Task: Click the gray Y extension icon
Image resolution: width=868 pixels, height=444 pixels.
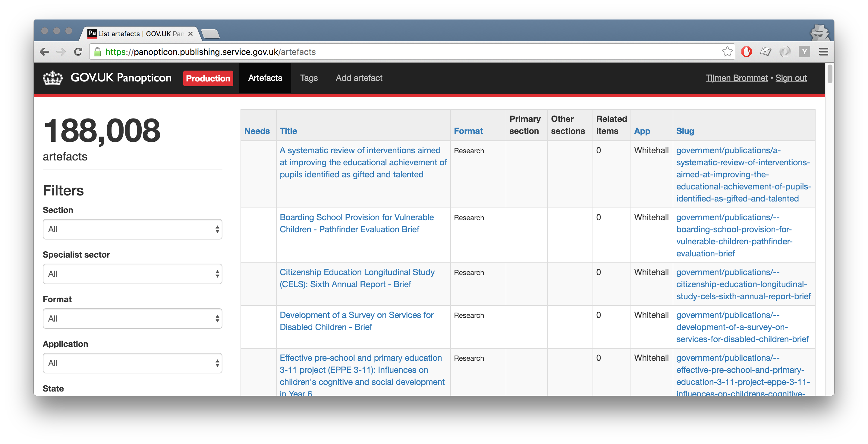Action: 804,52
